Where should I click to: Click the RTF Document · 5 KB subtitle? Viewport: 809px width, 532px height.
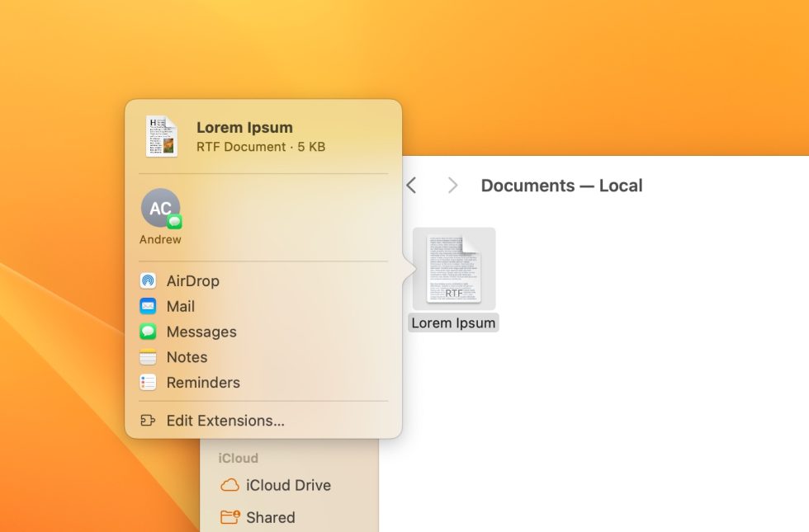(x=261, y=147)
